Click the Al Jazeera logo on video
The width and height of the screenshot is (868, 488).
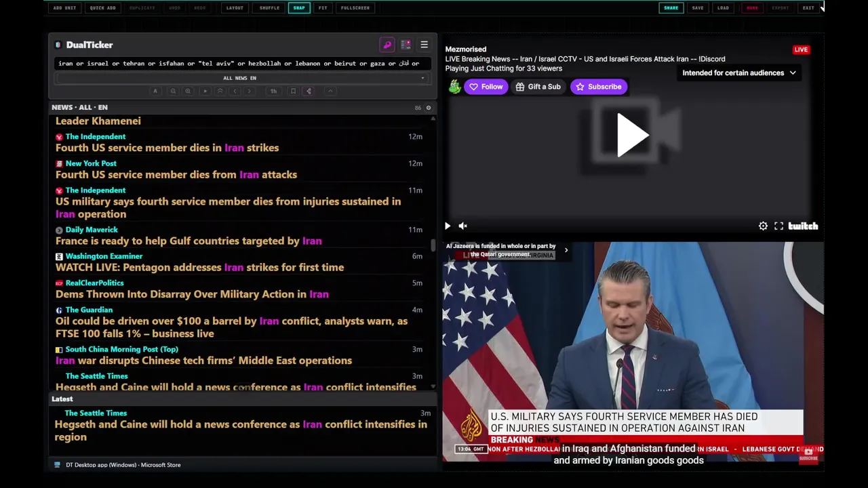(x=471, y=425)
